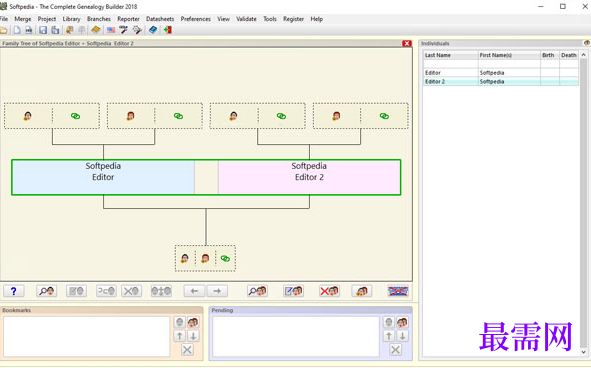
Task: Sort individuals by the Last Name header
Action: coord(451,55)
